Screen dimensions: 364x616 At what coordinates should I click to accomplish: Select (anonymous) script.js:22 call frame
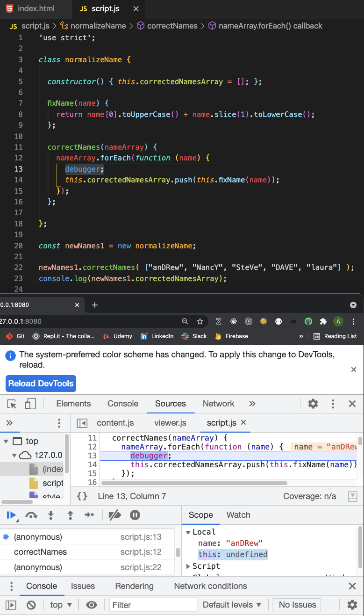click(87, 567)
